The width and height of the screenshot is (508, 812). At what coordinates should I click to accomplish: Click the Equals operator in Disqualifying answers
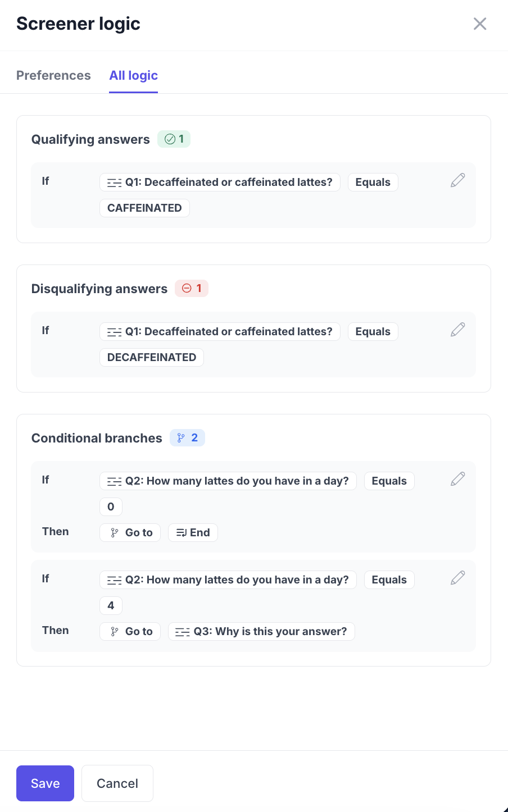[373, 332]
